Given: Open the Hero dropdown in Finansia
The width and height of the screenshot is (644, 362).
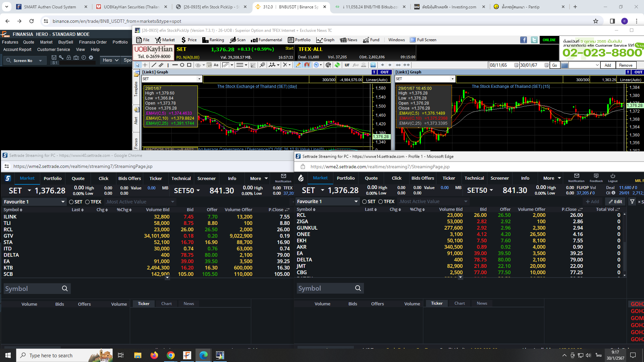Looking at the screenshot, I should [x=111, y=60].
